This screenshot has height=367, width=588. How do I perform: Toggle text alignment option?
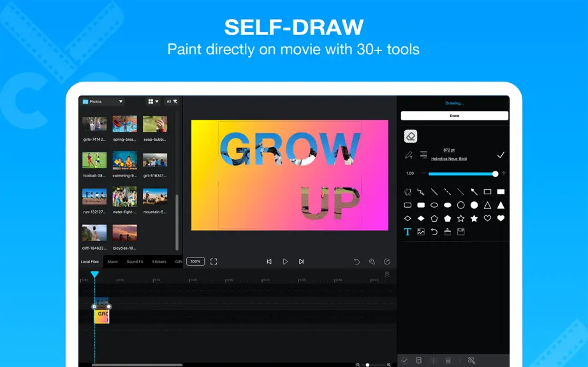pyautogui.click(x=423, y=155)
